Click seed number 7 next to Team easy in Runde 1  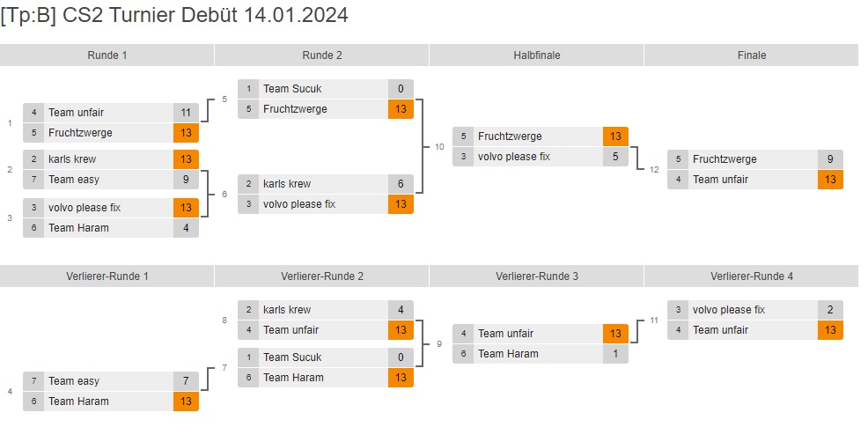[33, 180]
